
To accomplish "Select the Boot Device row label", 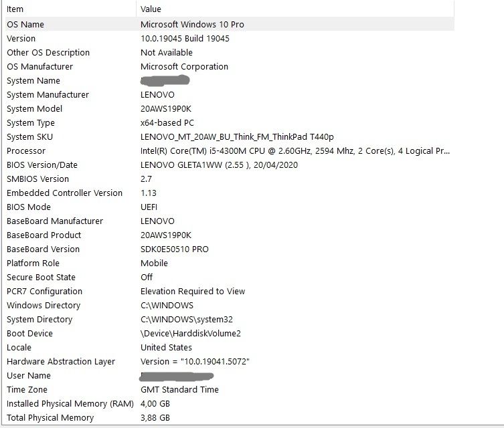I will click(x=29, y=334).
